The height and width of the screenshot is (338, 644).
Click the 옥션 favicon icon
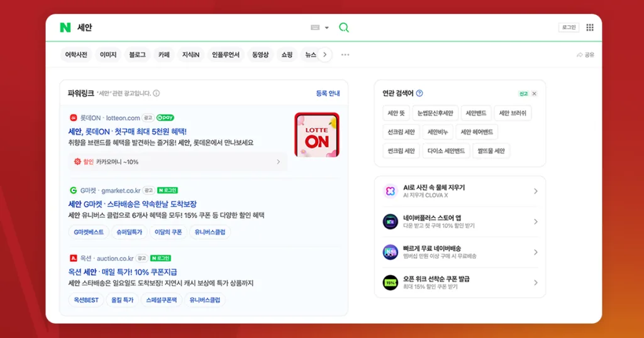coord(73,258)
